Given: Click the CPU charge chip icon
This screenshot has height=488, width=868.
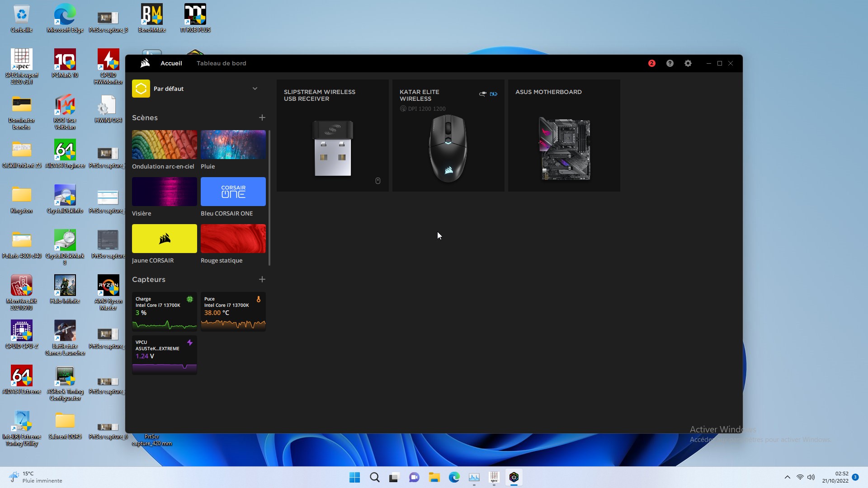Looking at the screenshot, I should 190,299.
